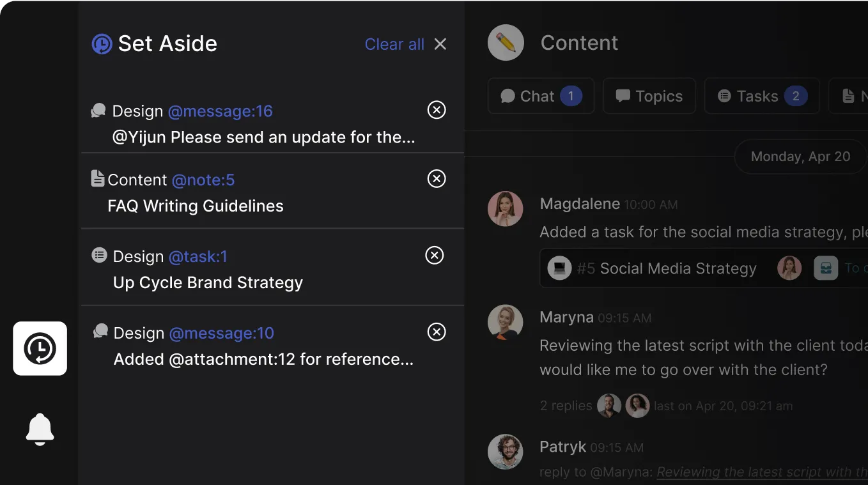
Task: Remove the FAQ Writing Guidelines note item
Action: coord(437,179)
